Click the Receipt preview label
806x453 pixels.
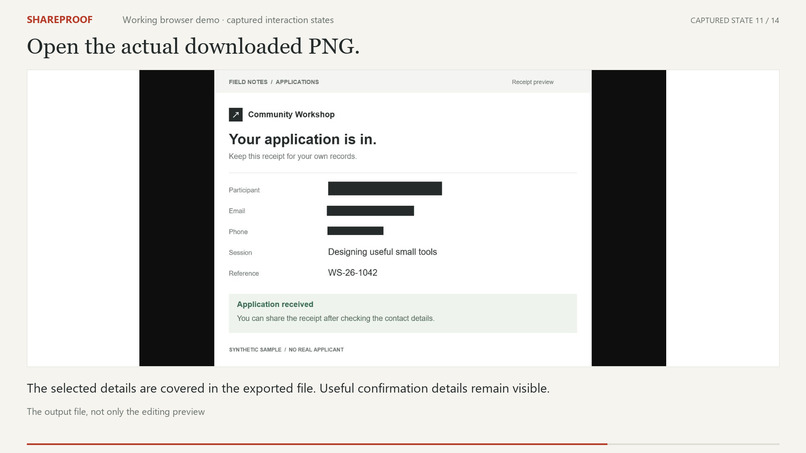click(533, 82)
